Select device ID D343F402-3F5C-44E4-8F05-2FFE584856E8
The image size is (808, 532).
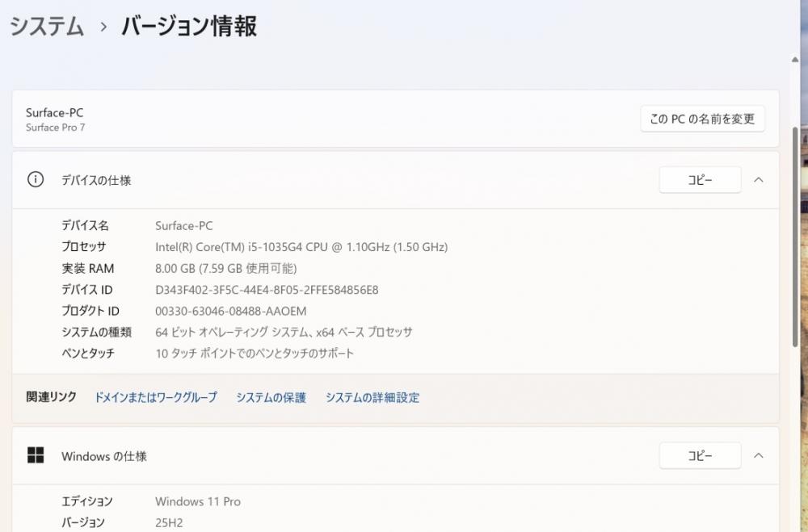pyautogui.click(x=267, y=290)
